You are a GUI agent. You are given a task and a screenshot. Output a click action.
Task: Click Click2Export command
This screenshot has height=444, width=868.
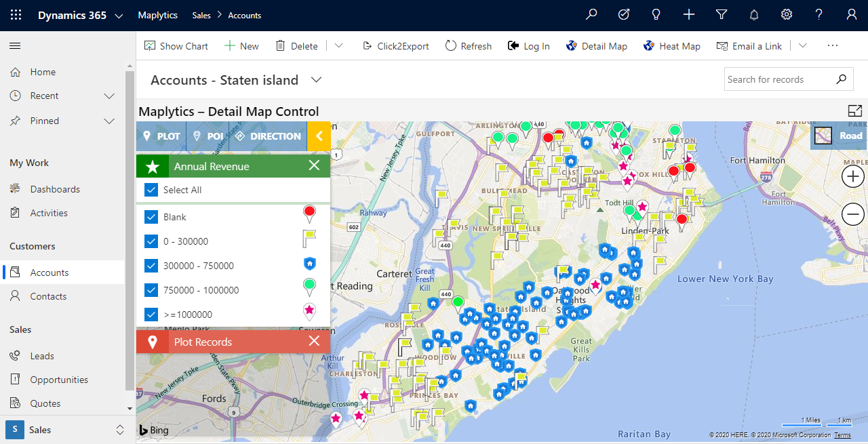pos(396,46)
